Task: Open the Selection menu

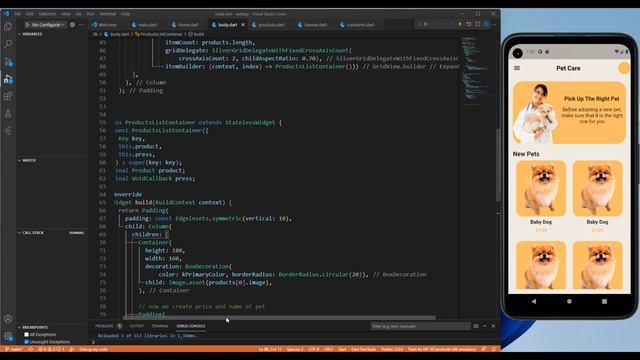Action: (x=47, y=14)
